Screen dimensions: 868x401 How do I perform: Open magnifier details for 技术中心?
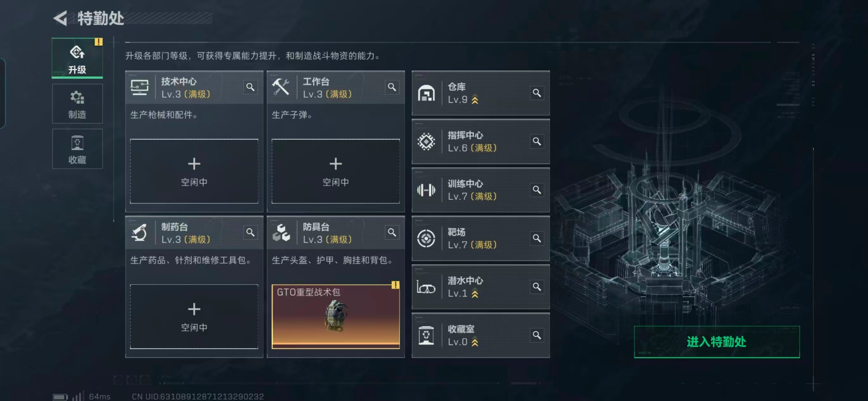[250, 87]
